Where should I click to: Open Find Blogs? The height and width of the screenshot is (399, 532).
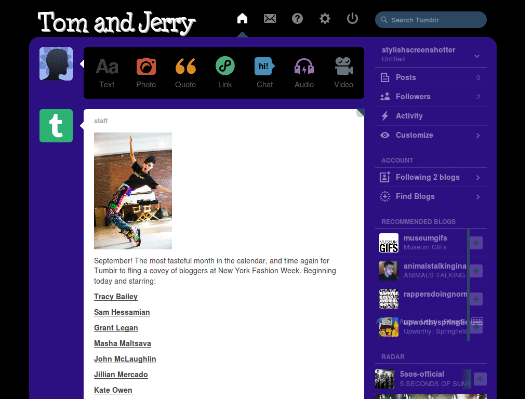[431, 196]
